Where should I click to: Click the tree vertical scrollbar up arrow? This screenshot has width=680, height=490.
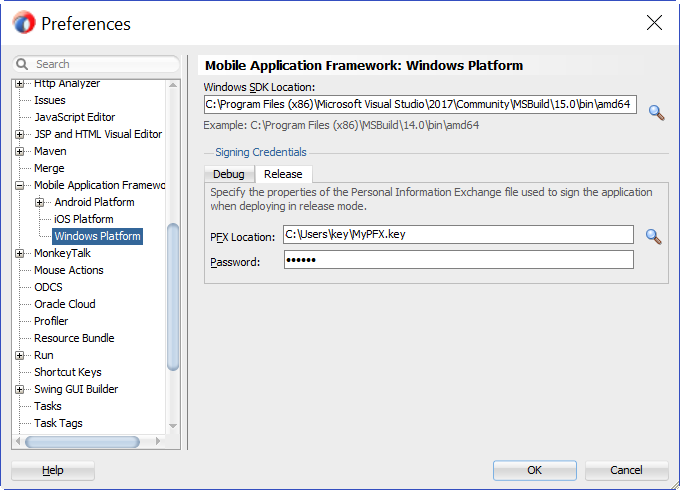pyautogui.click(x=173, y=85)
